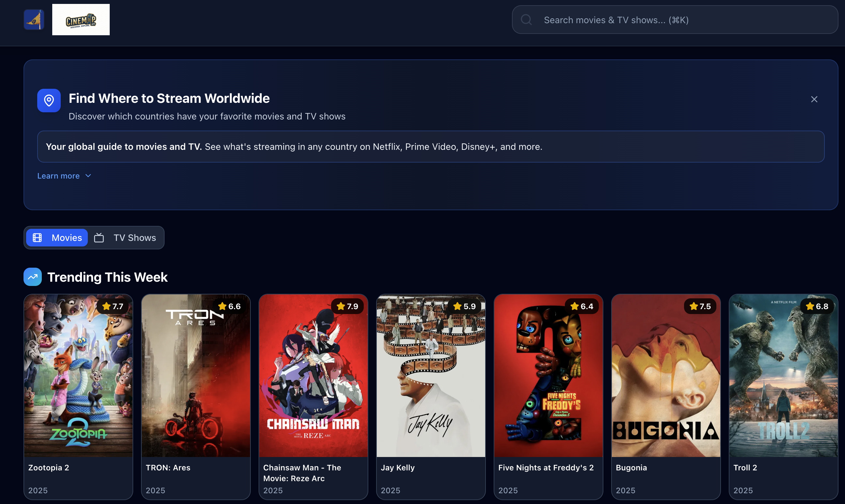Click the CineMap logo image
Image resolution: width=845 pixels, height=504 pixels.
[81, 20]
